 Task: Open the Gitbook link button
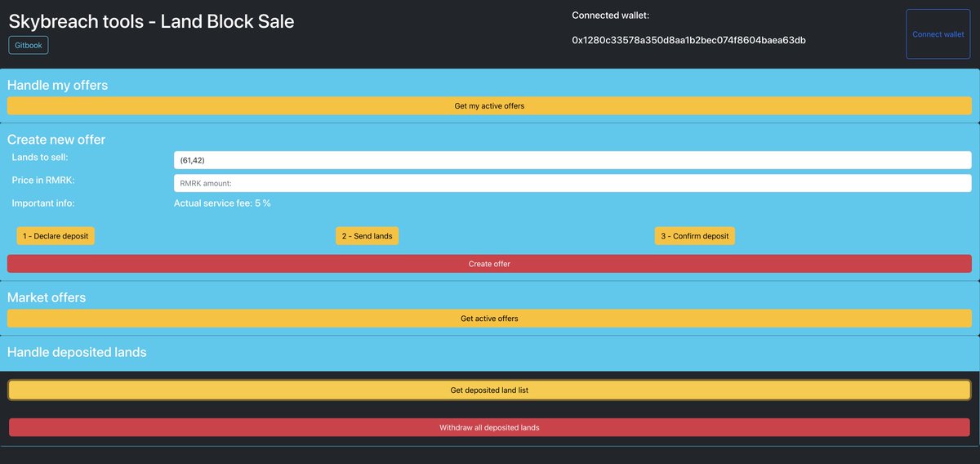(x=29, y=46)
